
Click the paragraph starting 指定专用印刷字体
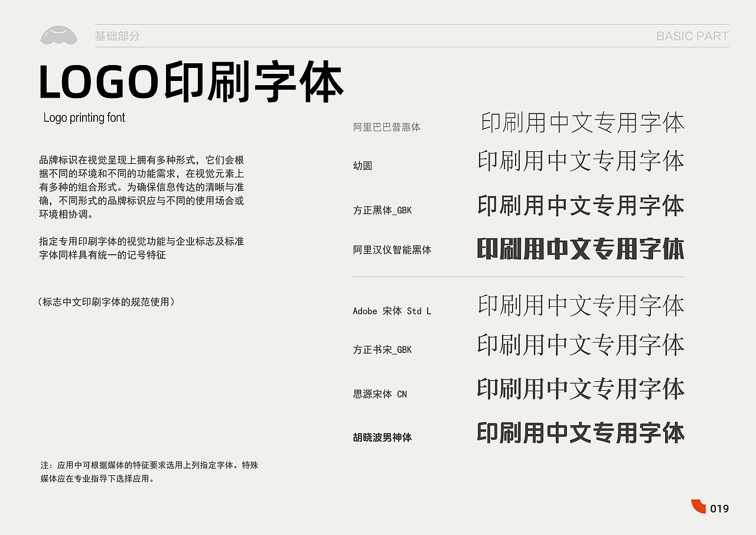tap(142, 248)
